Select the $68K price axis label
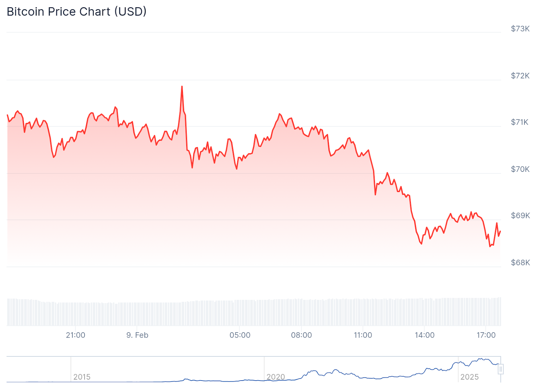The height and width of the screenshot is (392, 537). pos(520,262)
